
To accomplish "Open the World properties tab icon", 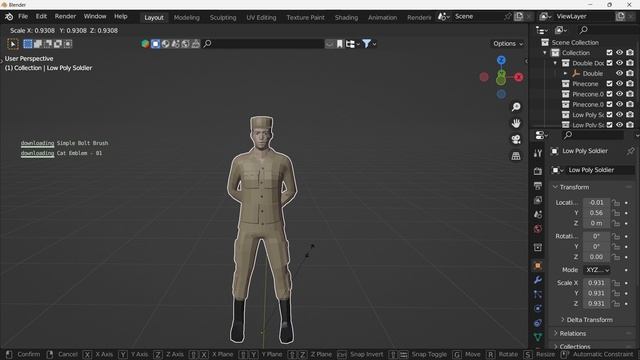I will (538, 229).
